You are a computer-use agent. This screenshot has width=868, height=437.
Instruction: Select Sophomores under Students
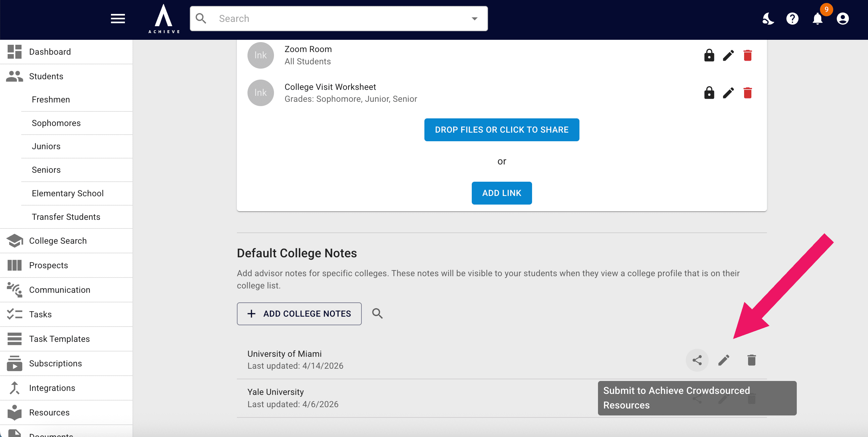[77, 123]
